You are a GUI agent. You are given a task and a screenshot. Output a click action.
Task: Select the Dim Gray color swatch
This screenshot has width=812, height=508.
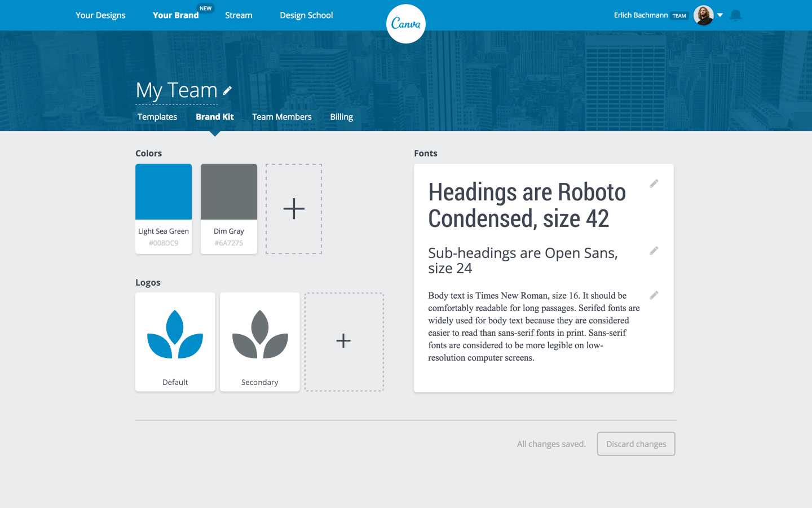pos(229,192)
